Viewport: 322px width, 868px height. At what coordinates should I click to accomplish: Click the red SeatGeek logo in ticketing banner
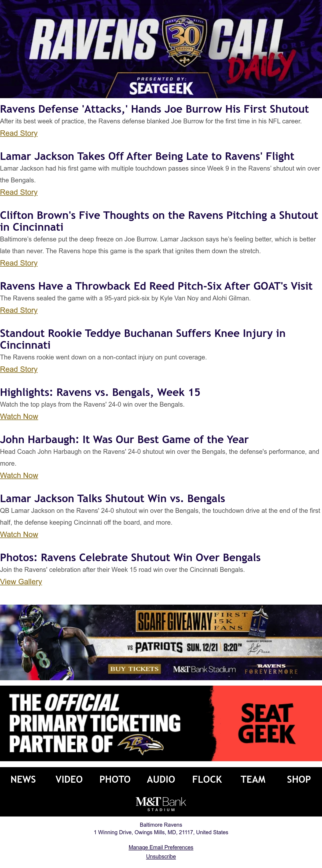click(x=266, y=723)
